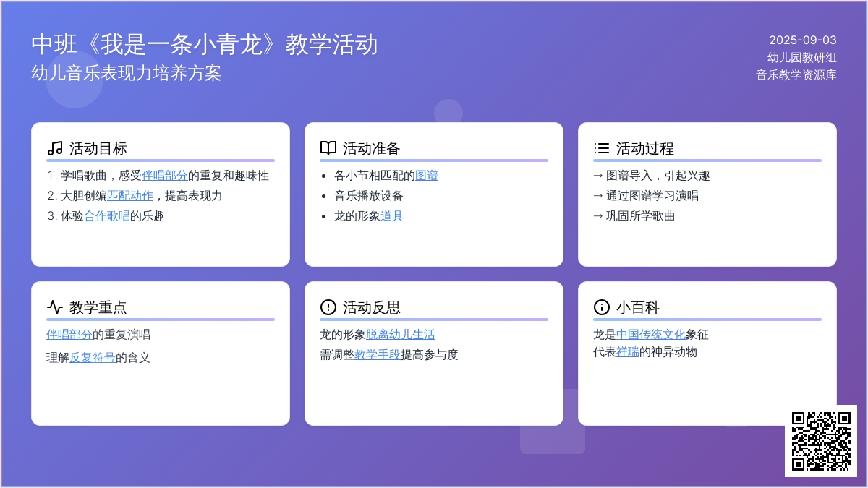The height and width of the screenshot is (488, 868).
Task: Click the pulse line icon beside 教学重点
Action: click(x=55, y=307)
